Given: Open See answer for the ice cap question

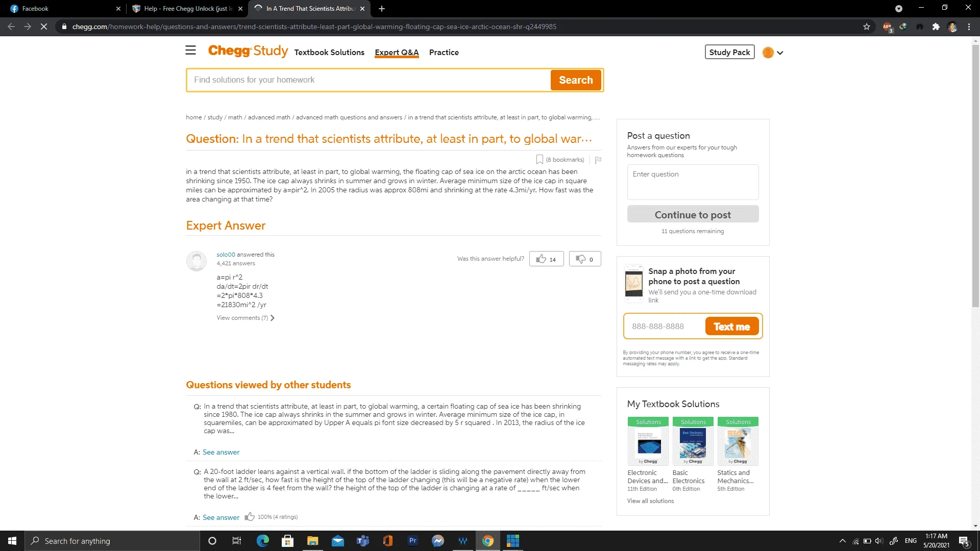Looking at the screenshot, I should 221,452.
